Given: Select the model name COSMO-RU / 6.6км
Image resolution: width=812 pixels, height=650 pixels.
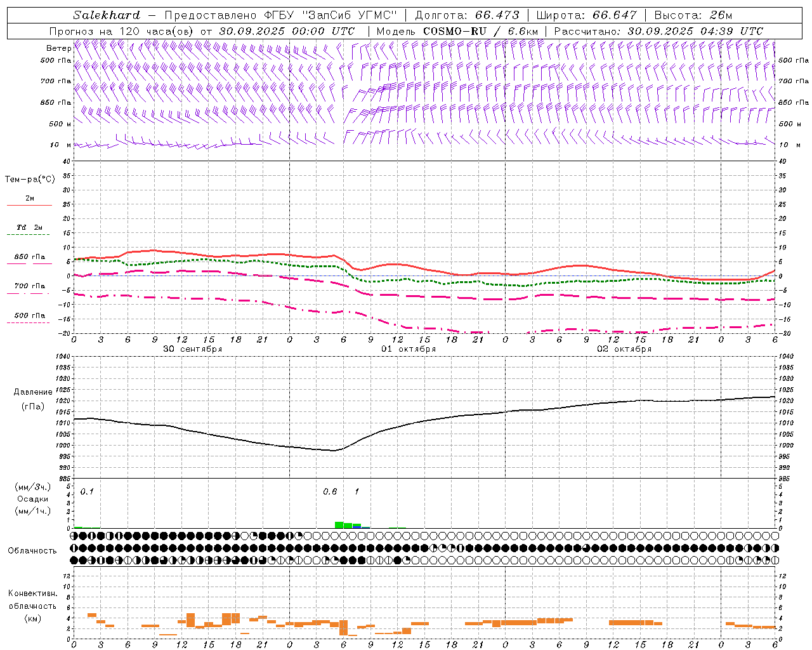Looking at the screenshot, I should tap(480, 31).
